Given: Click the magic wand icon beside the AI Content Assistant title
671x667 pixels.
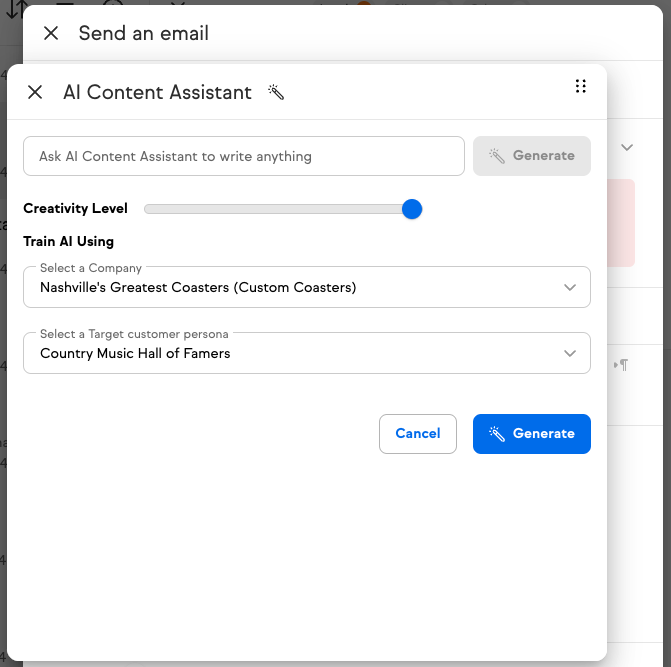Looking at the screenshot, I should pos(276,92).
